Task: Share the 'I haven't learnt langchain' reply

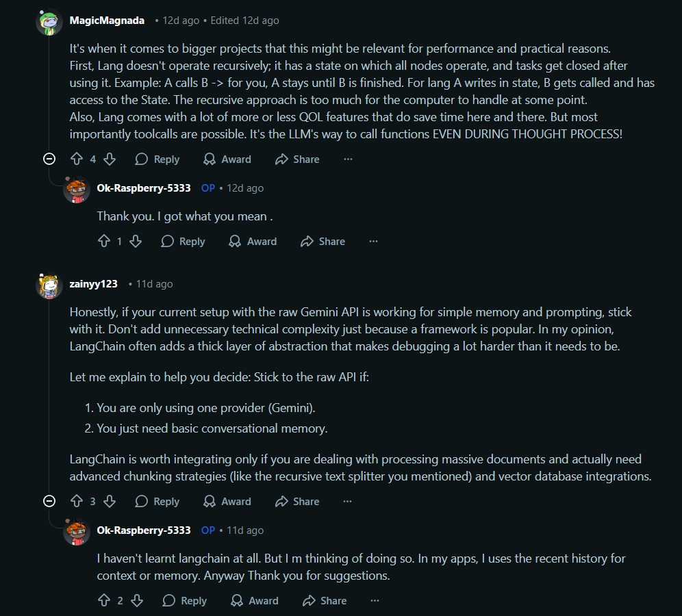Action: tap(324, 600)
